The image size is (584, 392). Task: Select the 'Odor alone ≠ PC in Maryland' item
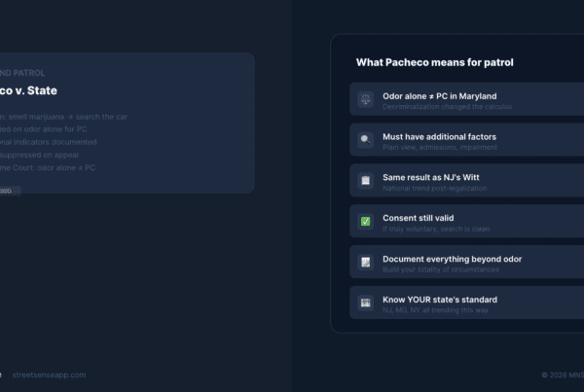pyautogui.click(x=439, y=96)
